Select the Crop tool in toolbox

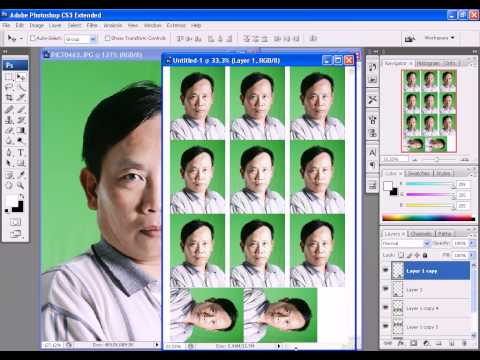pos(9,98)
